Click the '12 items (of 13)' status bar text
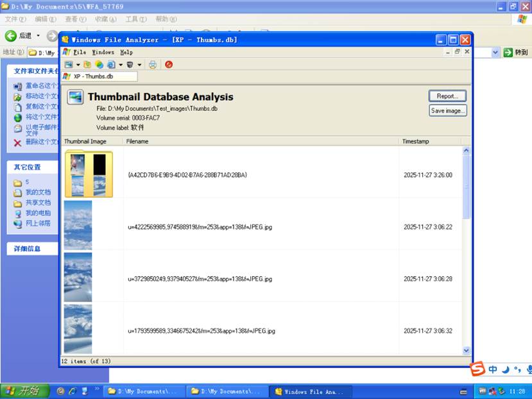This screenshot has width=532, height=399. (x=86, y=361)
